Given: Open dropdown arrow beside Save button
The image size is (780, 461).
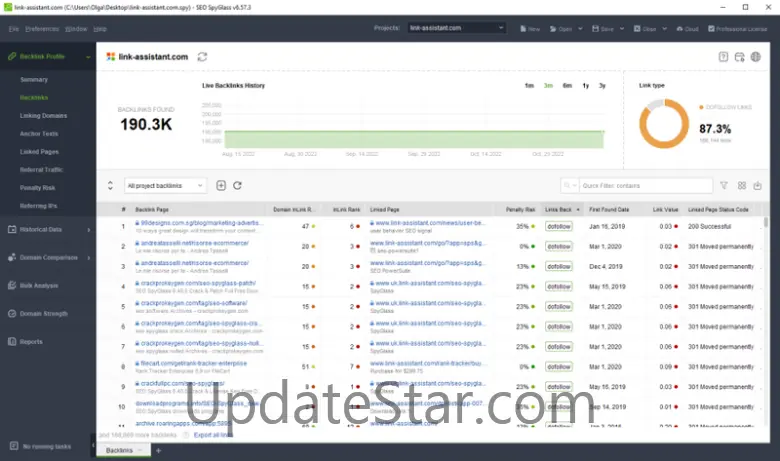Looking at the screenshot, I should pos(622,29).
